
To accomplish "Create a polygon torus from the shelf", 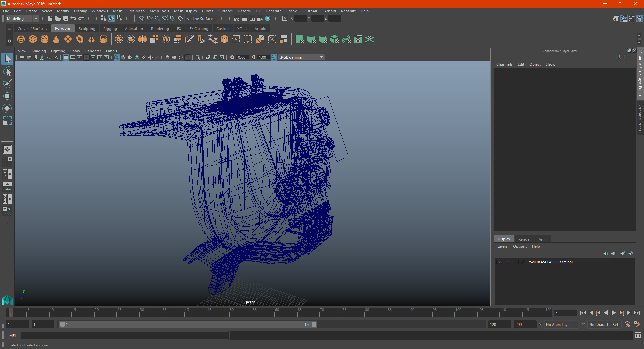I will [x=80, y=39].
